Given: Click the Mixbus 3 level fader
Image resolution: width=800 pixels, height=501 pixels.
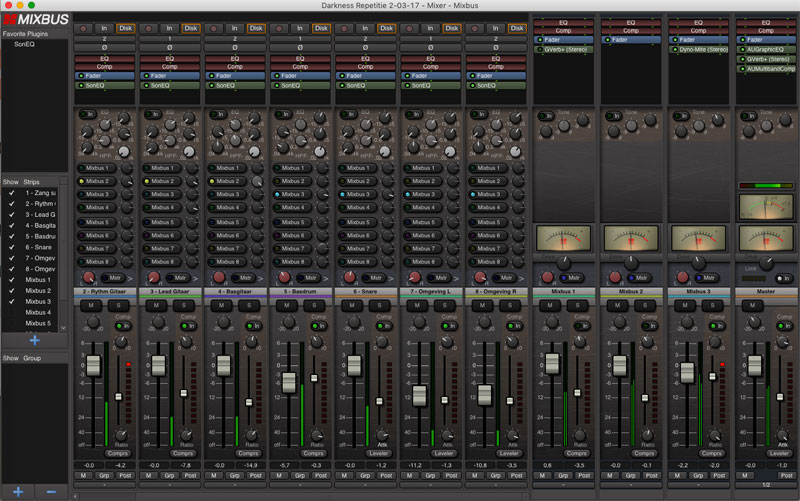Looking at the screenshot, I should pyautogui.click(x=687, y=372).
